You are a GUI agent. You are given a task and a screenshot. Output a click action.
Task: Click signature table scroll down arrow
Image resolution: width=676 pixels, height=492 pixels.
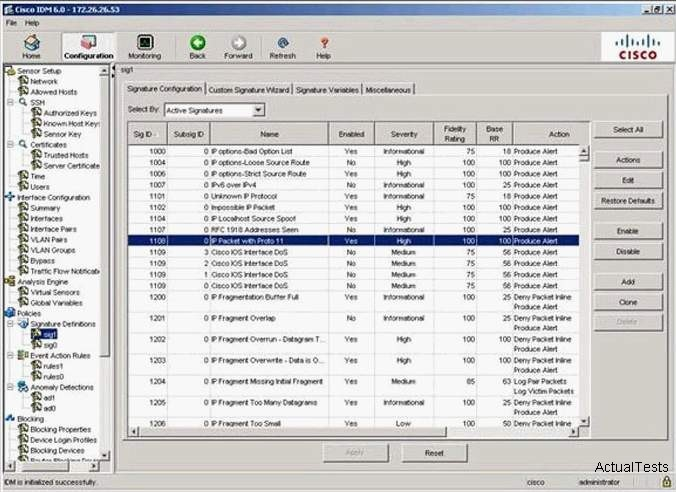[x=584, y=421]
